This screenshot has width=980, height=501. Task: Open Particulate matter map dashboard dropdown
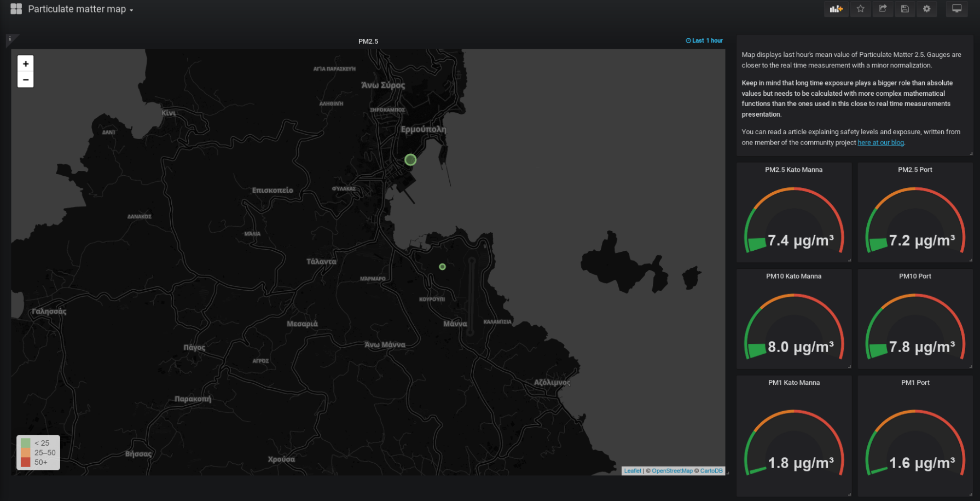click(x=80, y=9)
